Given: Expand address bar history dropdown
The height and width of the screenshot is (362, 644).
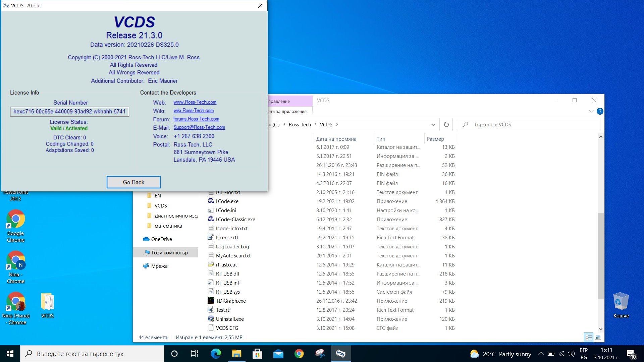Looking at the screenshot, I should [x=433, y=125].
